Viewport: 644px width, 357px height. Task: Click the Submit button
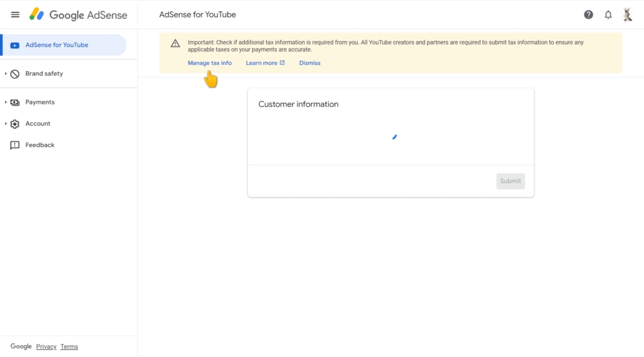511,181
